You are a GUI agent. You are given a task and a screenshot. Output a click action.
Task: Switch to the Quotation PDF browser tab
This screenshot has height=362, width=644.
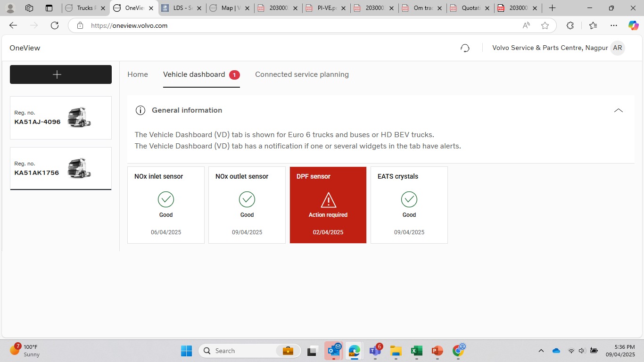pyautogui.click(x=471, y=8)
